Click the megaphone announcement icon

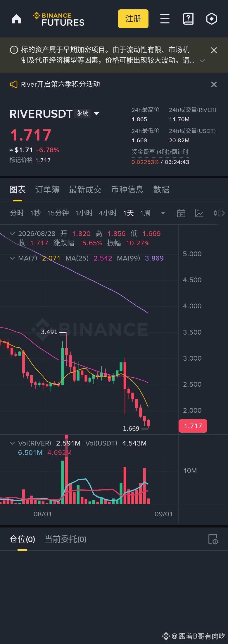14,85
